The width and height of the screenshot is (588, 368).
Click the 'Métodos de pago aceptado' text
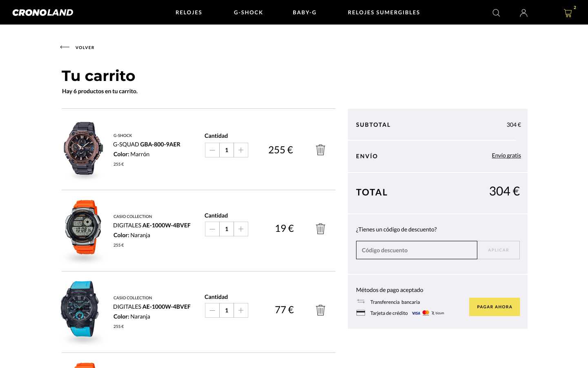click(x=390, y=290)
